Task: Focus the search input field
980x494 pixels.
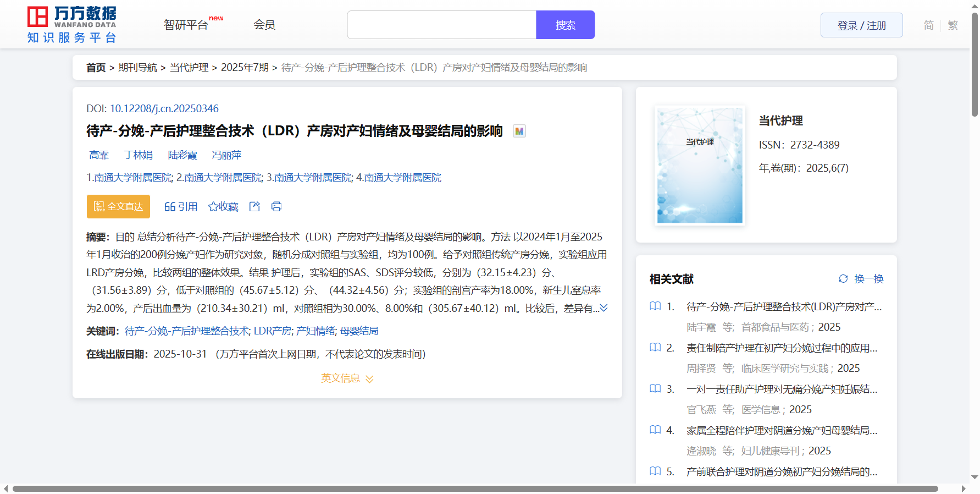Action: 441,25
